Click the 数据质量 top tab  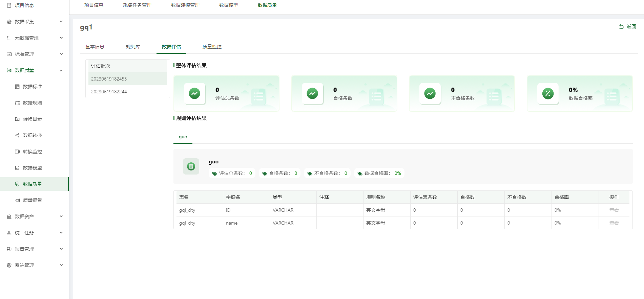pyautogui.click(x=267, y=5)
